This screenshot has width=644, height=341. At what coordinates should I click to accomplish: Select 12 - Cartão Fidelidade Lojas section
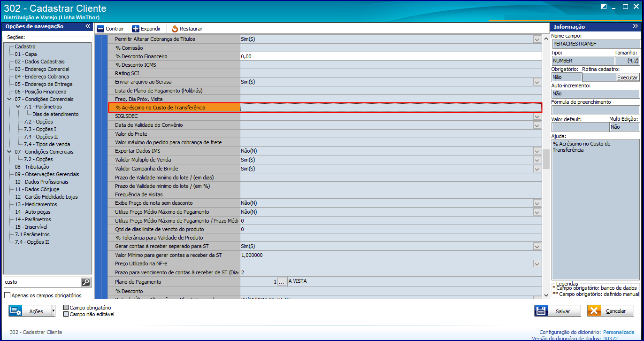[x=46, y=197]
